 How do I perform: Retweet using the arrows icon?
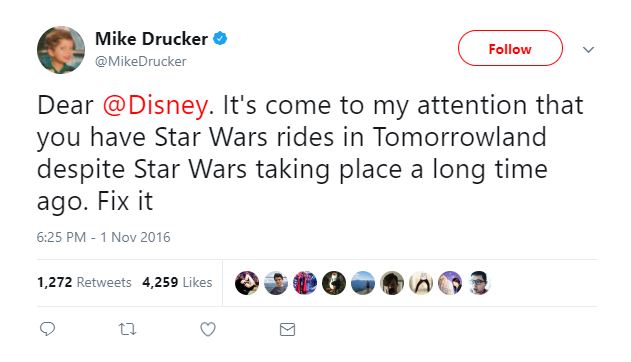pyautogui.click(x=128, y=329)
